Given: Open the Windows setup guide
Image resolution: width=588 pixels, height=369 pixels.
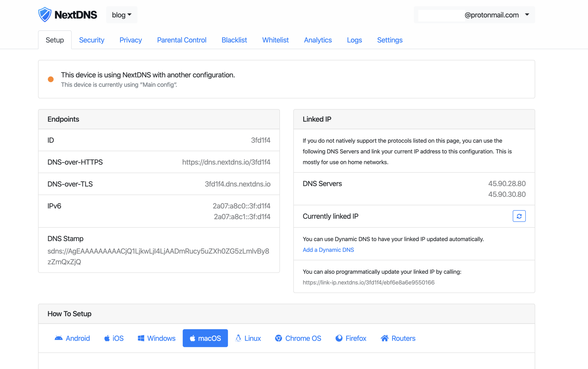Looking at the screenshot, I should pyautogui.click(x=156, y=338).
